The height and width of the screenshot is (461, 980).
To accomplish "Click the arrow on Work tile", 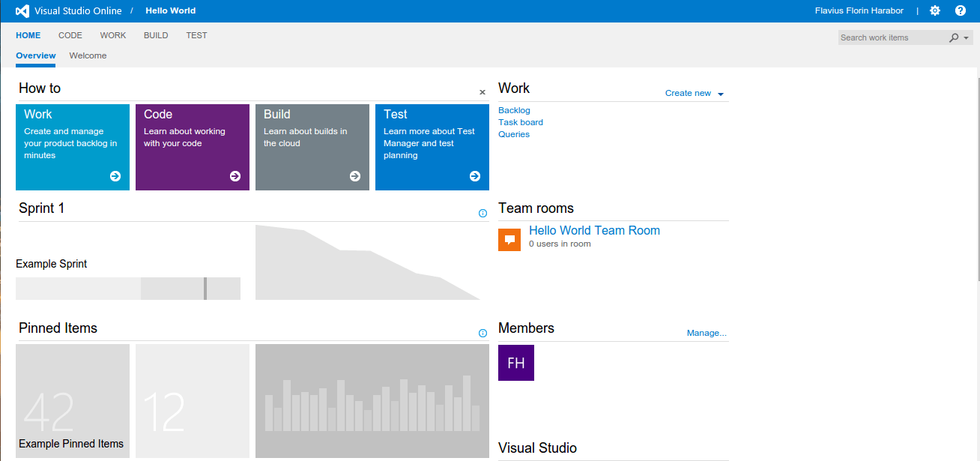I will (x=115, y=176).
